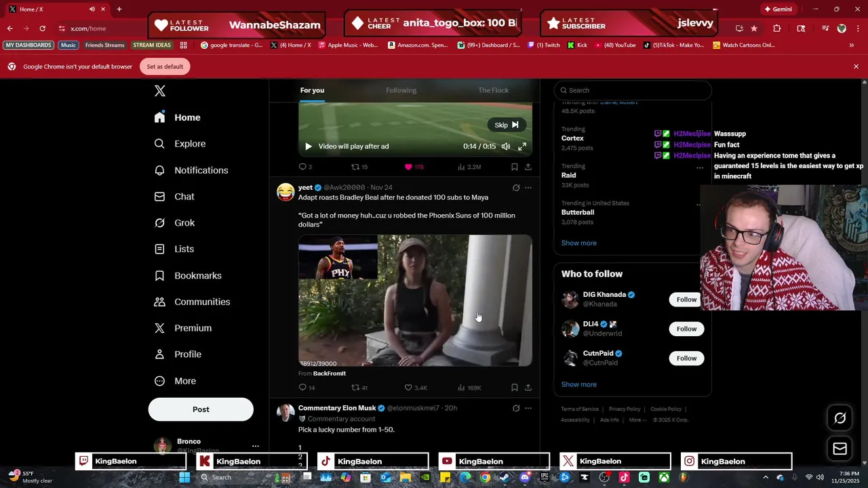
Task: Open the MY DASHBOARDS bookmark folder
Action: coord(28,45)
